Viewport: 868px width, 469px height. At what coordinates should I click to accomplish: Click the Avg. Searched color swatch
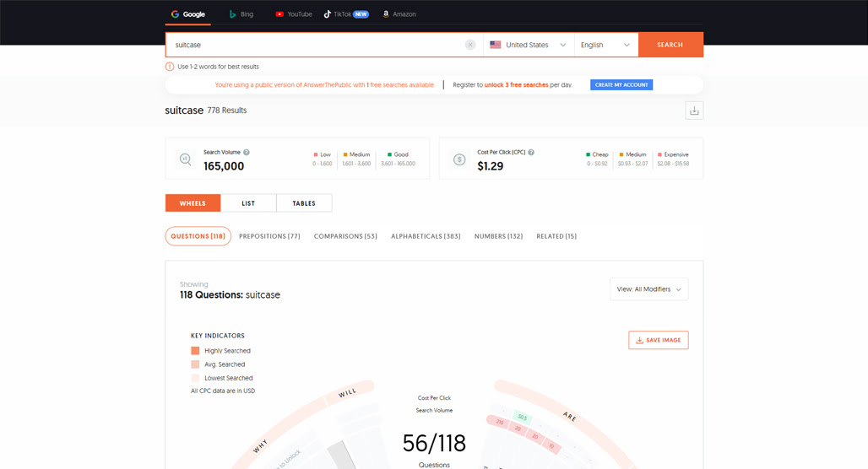pyautogui.click(x=195, y=364)
